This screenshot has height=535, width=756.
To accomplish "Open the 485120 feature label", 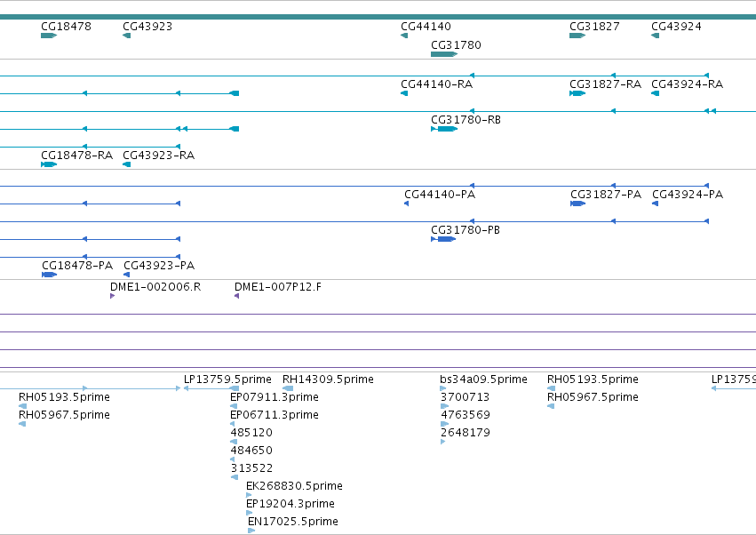I will click(251, 433).
